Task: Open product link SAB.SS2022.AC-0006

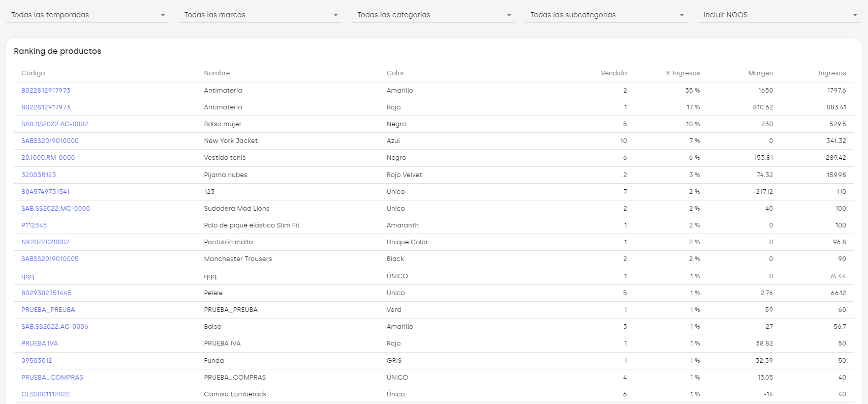Action: click(55, 326)
